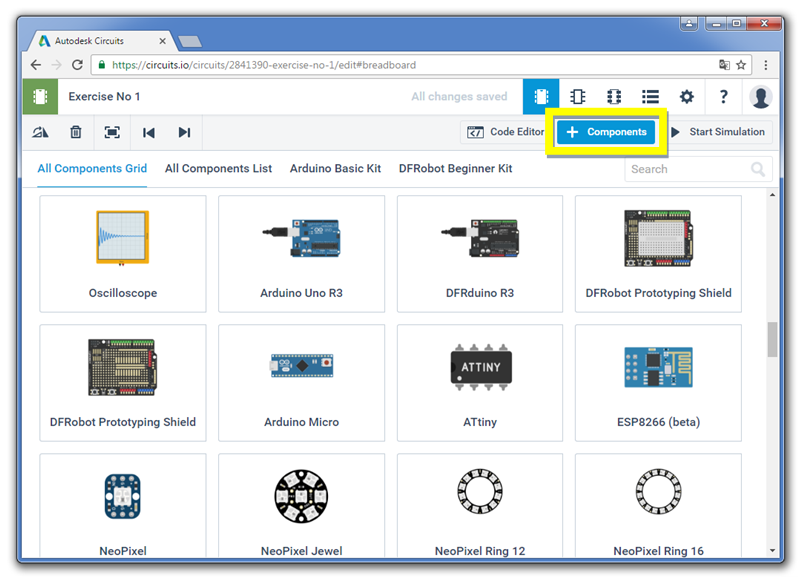Click the Components button

pyautogui.click(x=606, y=132)
